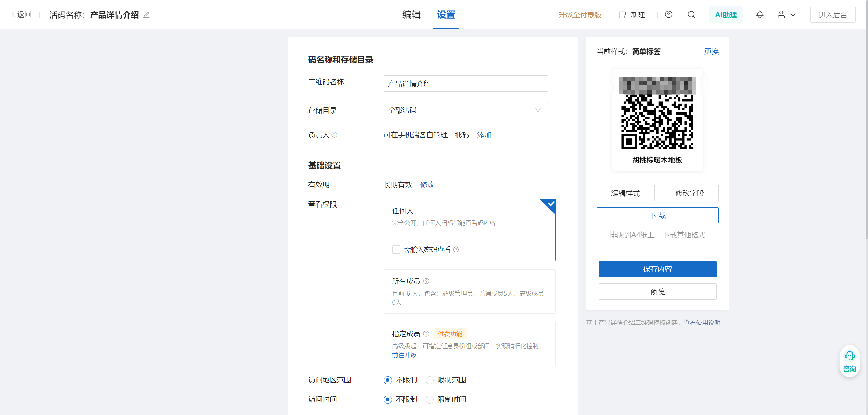Open the notification bell

760,15
